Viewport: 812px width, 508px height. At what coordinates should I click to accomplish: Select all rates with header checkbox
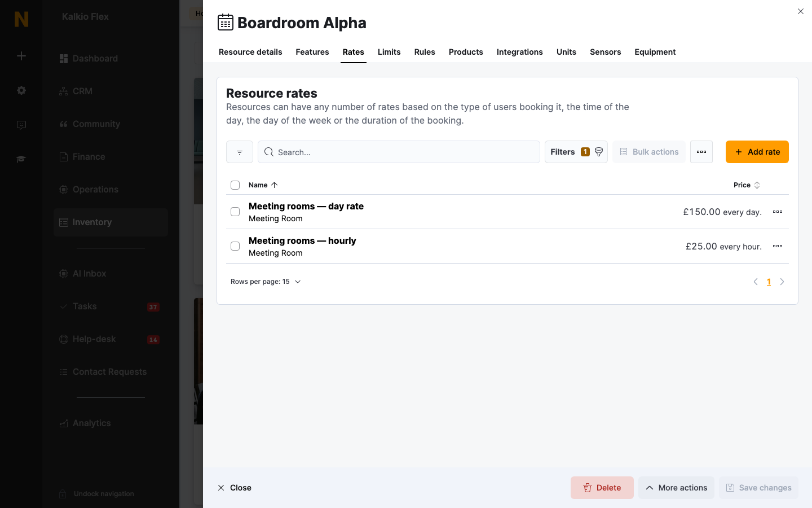coord(235,185)
